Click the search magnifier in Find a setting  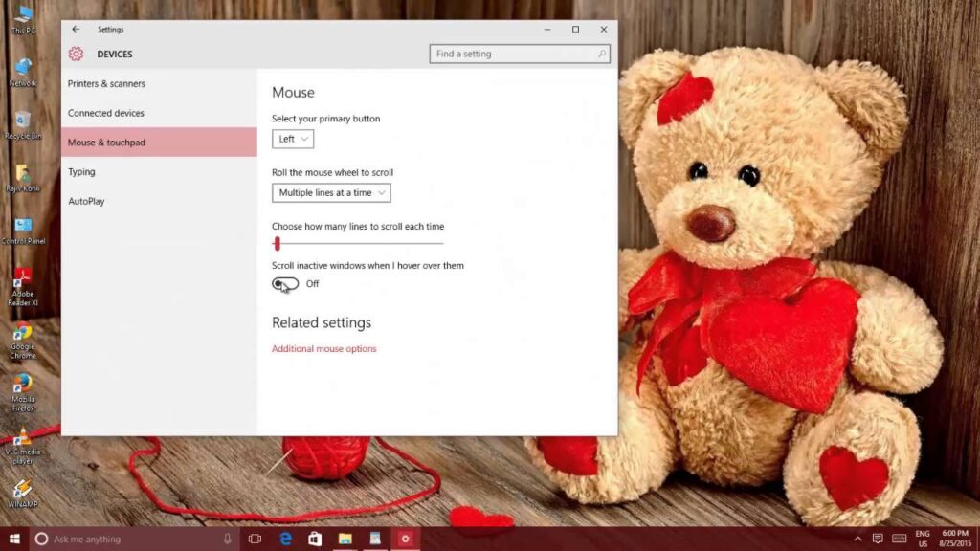coord(602,54)
